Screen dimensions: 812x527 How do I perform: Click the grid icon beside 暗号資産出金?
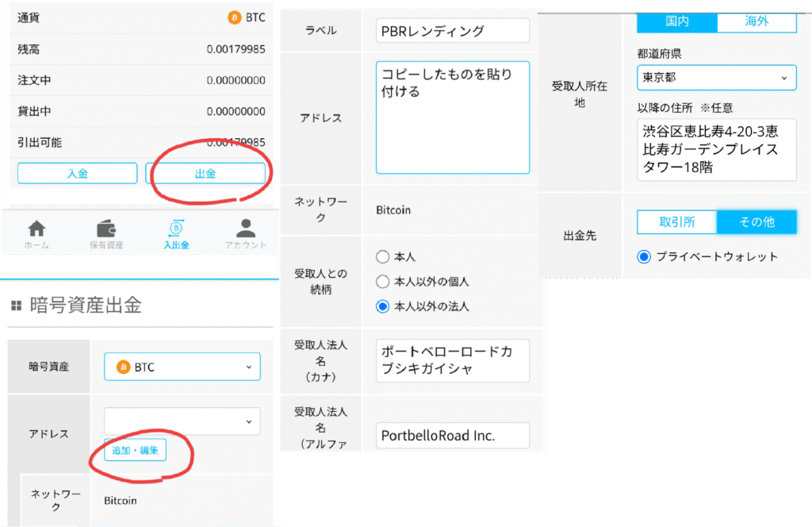pyautogui.click(x=16, y=306)
